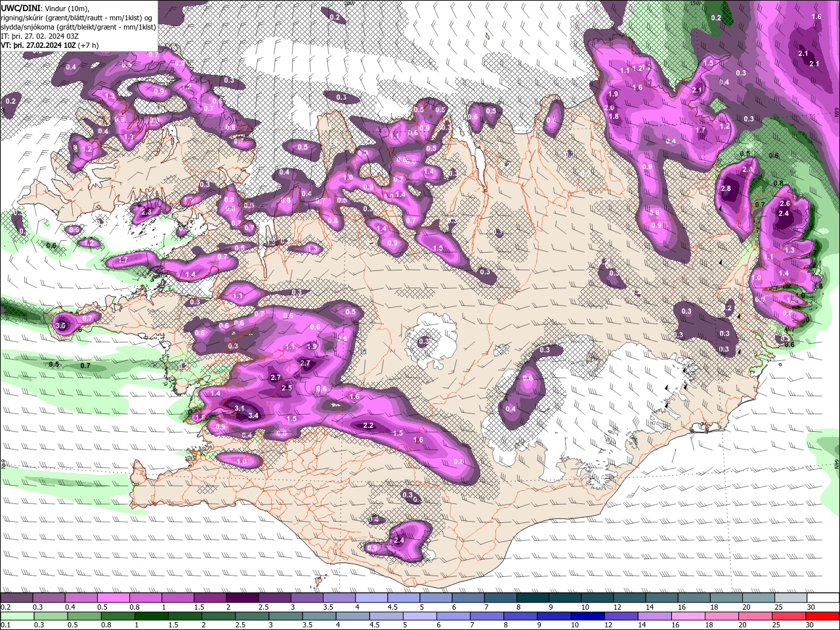Image resolution: width=840 pixels, height=630 pixels.
Task: Pick the upper-row swatch starting at 1.5
Action: coord(210,598)
